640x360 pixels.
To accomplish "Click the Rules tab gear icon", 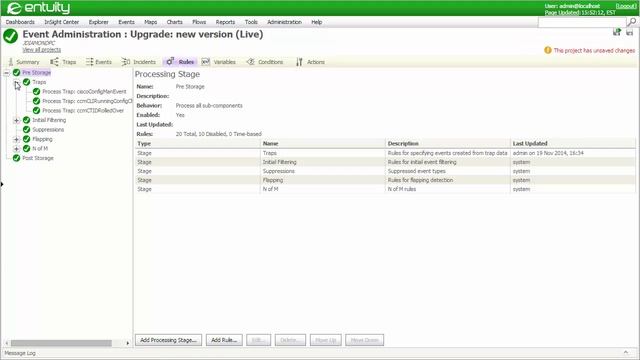I will click(x=170, y=62).
